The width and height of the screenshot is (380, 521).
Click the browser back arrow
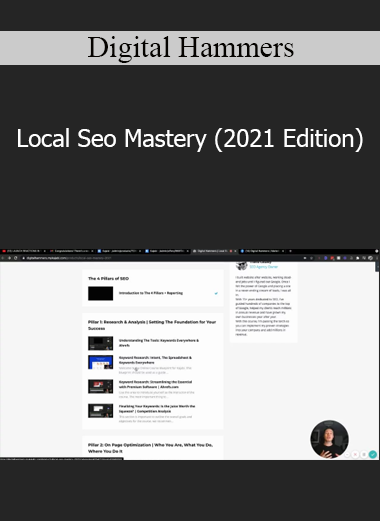pyautogui.click(x=3, y=258)
